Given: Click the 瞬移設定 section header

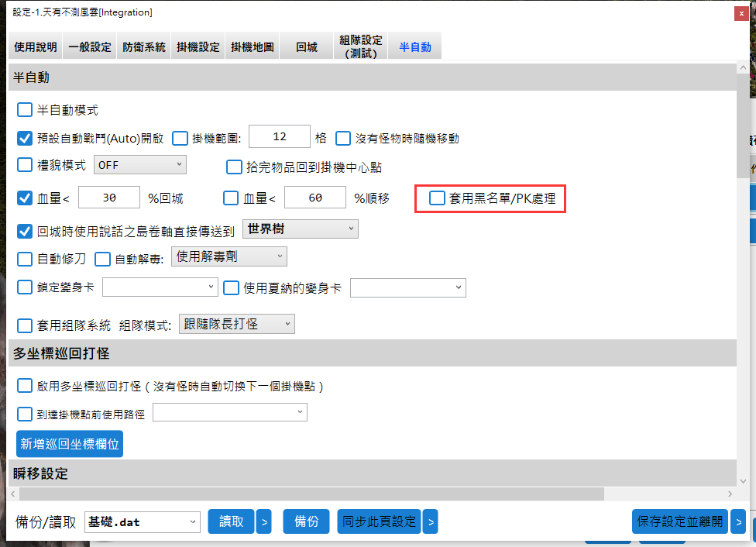Looking at the screenshot, I should [373, 473].
